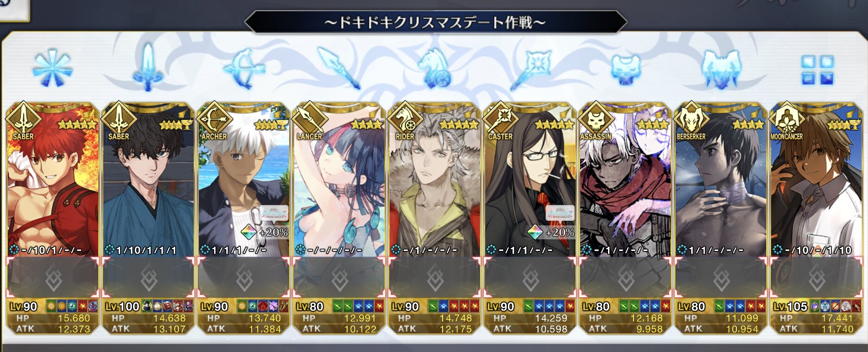Screen dimensions: 868x352
Task: Select the All classes snowflake filter icon
Action: point(52,69)
